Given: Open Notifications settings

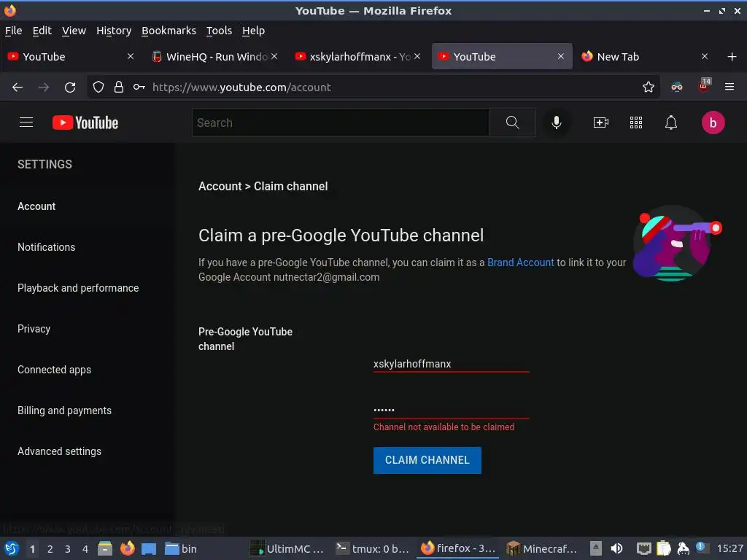Looking at the screenshot, I should (46, 247).
